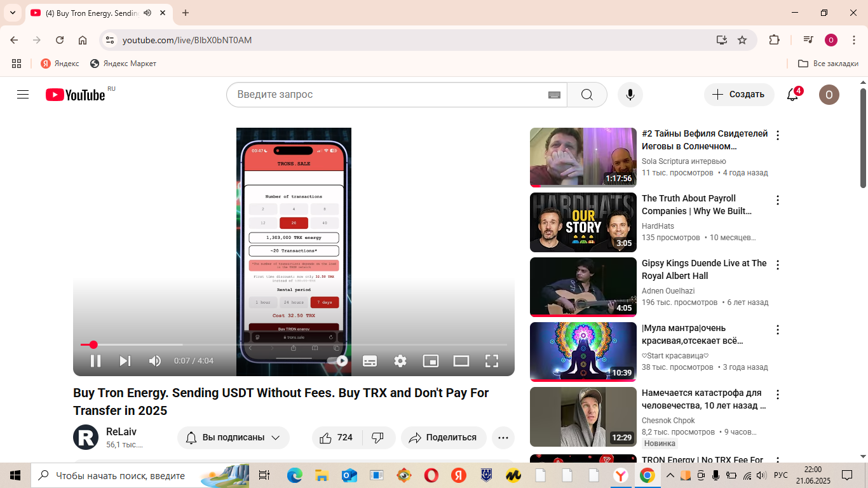Open the browser home page
This screenshot has width=868, height=488.
(x=83, y=40)
